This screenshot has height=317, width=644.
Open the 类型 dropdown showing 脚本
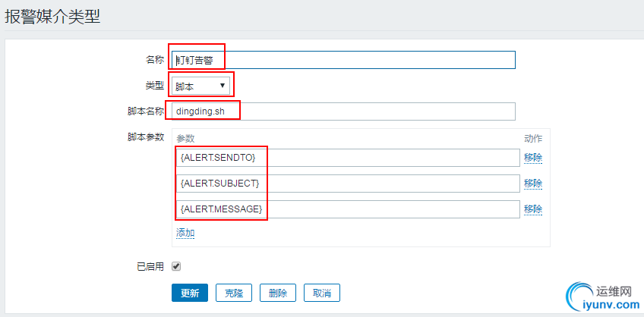click(x=200, y=86)
